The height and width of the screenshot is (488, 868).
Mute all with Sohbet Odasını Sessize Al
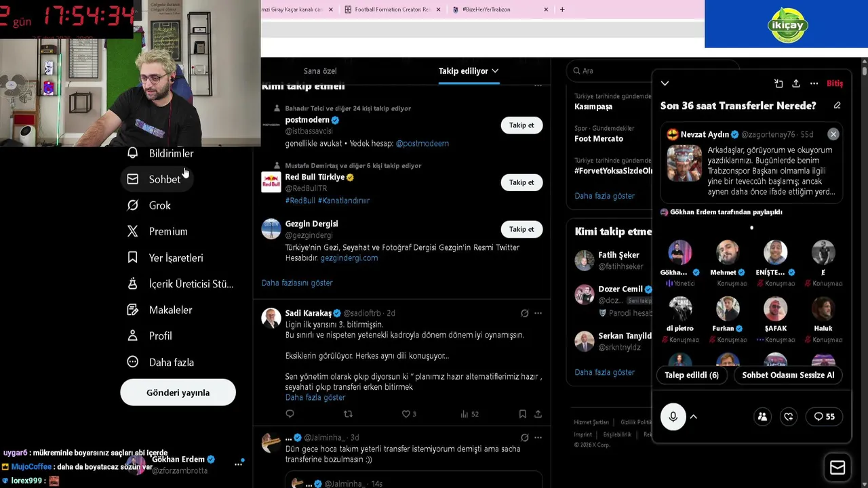(x=788, y=375)
